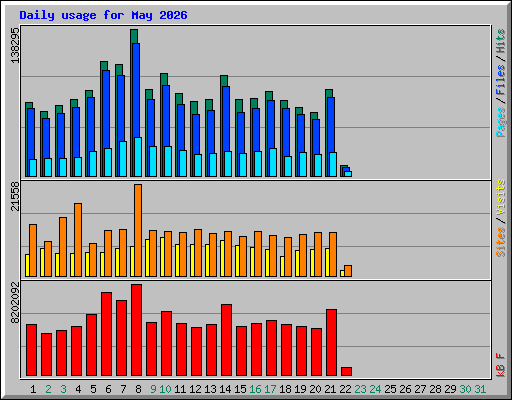Screen dimensions: 512x400
Task: Click day 12 on the x-axis
Action: click(195, 389)
